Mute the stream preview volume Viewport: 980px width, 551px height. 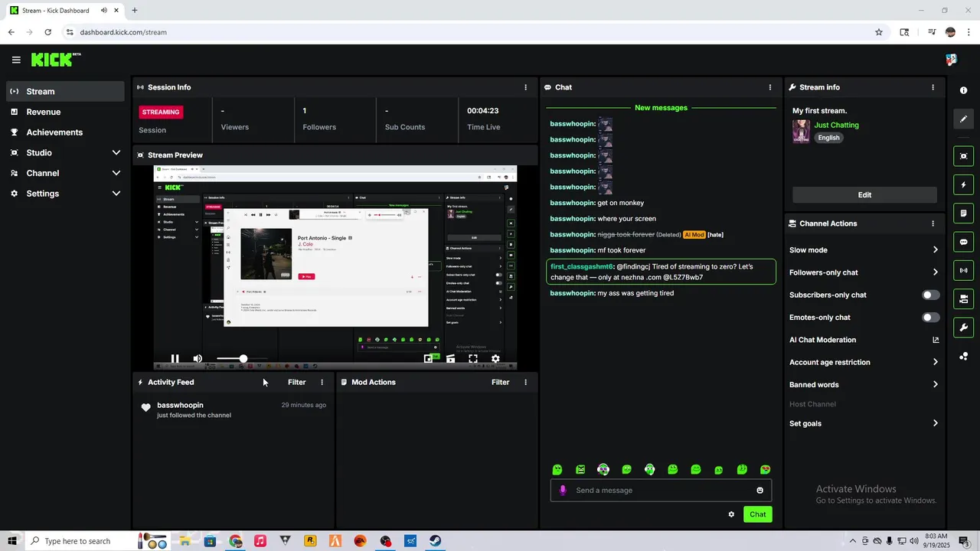pyautogui.click(x=198, y=358)
